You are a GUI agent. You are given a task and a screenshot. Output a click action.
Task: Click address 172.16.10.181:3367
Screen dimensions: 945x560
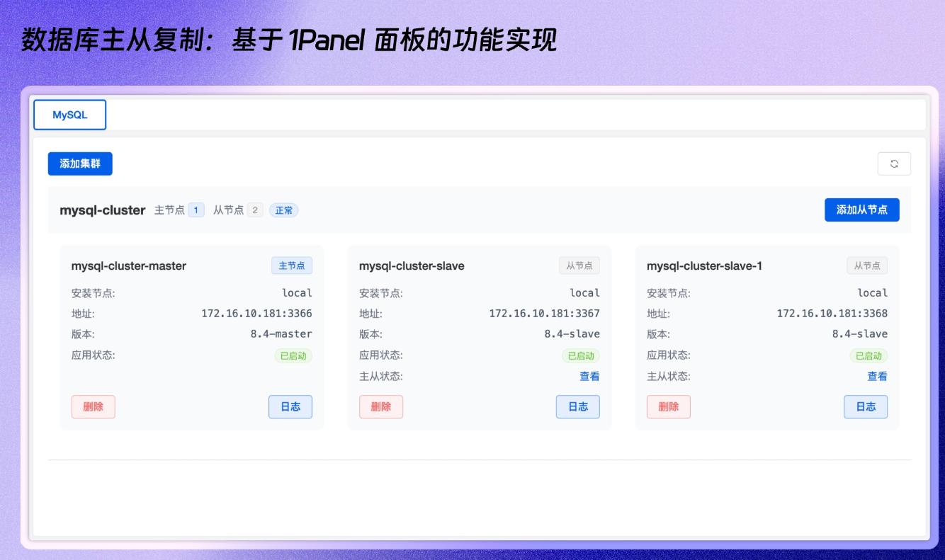544,314
